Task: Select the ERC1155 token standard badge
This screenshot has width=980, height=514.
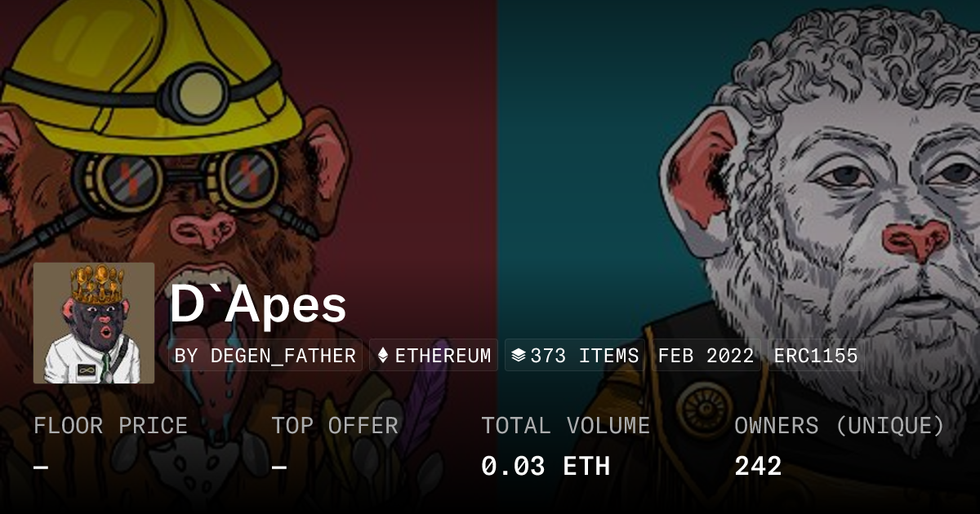Action: tap(816, 356)
